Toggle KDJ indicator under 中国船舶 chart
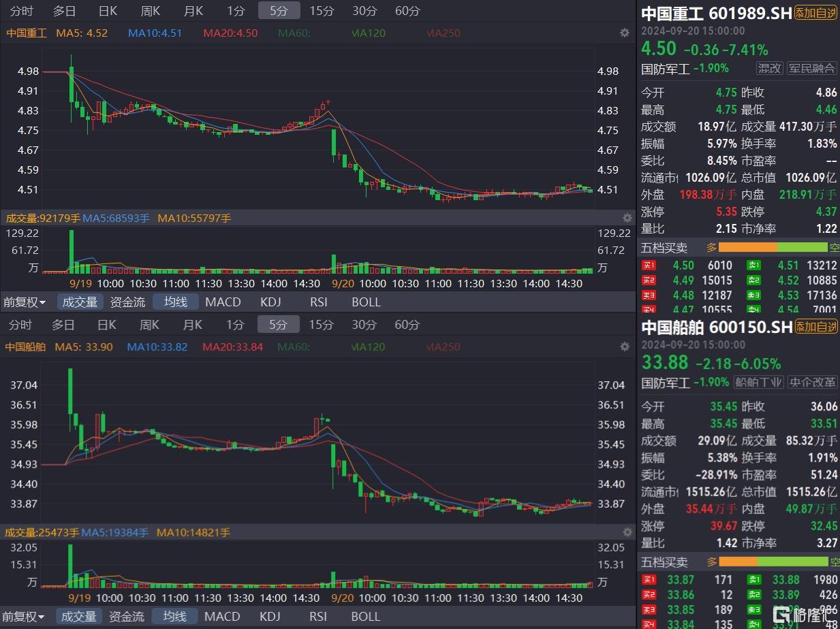Image resolution: width=840 pixels, height=629 pixels. 270,617
